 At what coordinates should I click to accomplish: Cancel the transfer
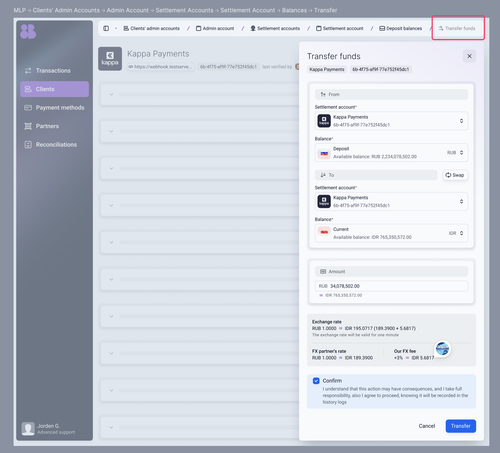tap(427, 426)
